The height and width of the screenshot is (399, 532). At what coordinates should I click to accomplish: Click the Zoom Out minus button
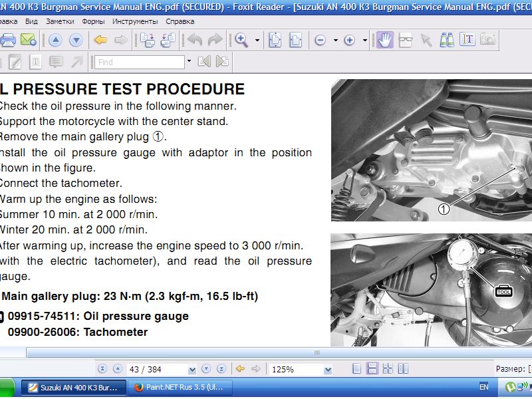[320, 41]
